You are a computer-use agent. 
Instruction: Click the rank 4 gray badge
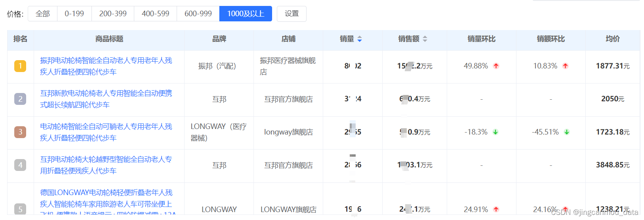20,165
